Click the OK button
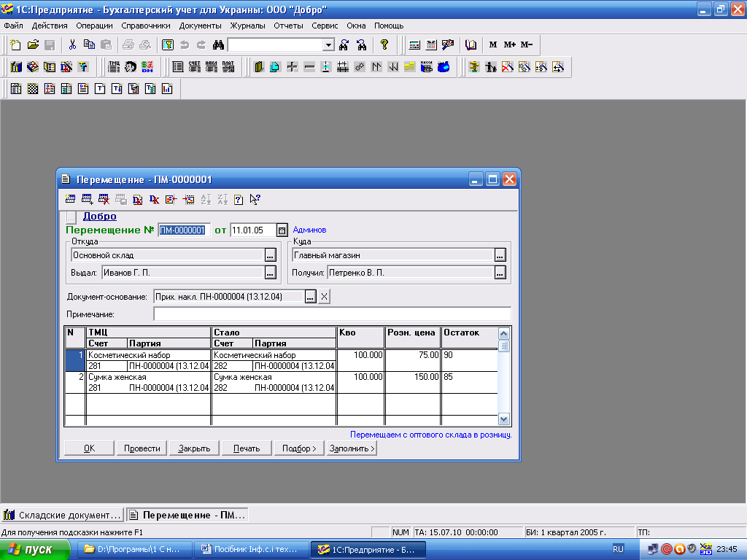This screenshot has width=747, height=560. coord(90,448)
